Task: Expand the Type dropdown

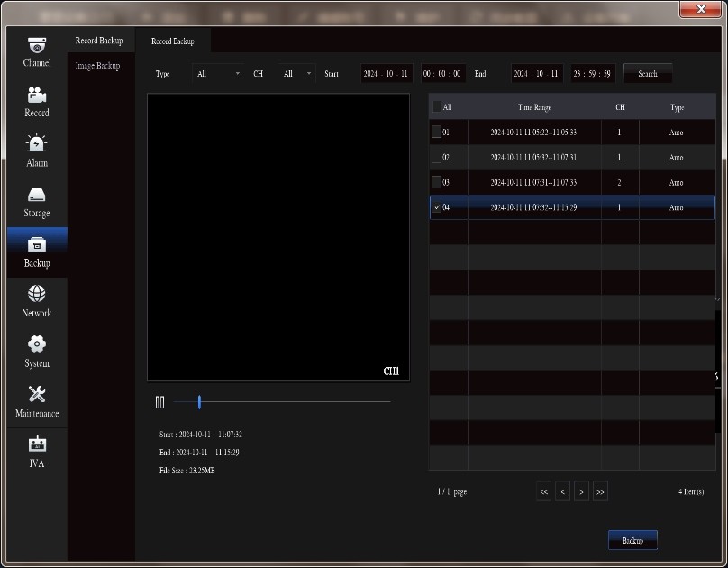Action: [x=219, y=74]
